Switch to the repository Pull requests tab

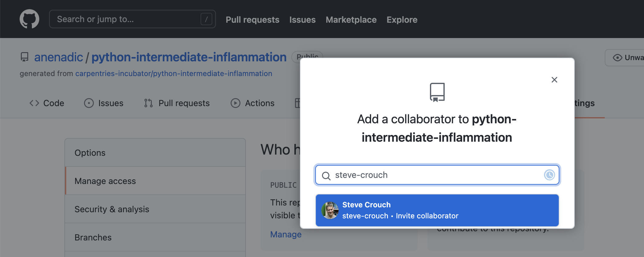coord(177,103)
